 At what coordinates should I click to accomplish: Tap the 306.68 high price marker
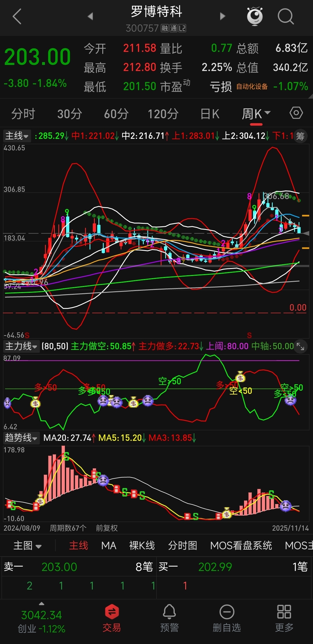click(x=276, y=196)
